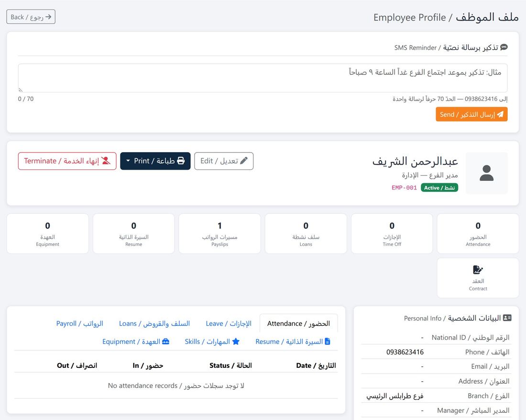
Task: Click the Employee Profile page title
Action: point(446,17)
